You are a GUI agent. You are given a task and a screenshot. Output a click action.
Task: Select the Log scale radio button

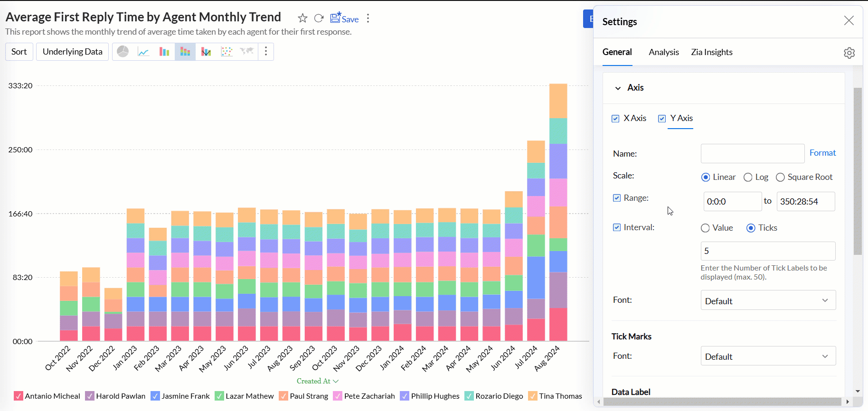pos(748,177)
